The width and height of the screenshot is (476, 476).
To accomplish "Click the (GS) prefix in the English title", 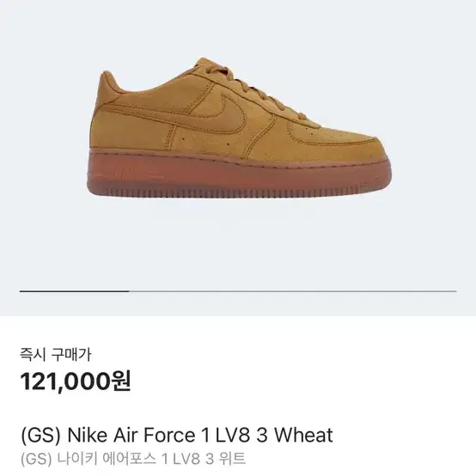I will (40, 436).
